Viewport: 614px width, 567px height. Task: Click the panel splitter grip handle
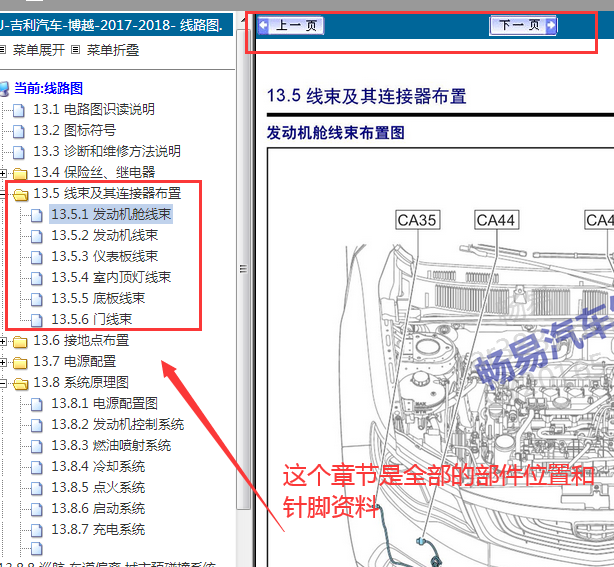pos(243,269)
